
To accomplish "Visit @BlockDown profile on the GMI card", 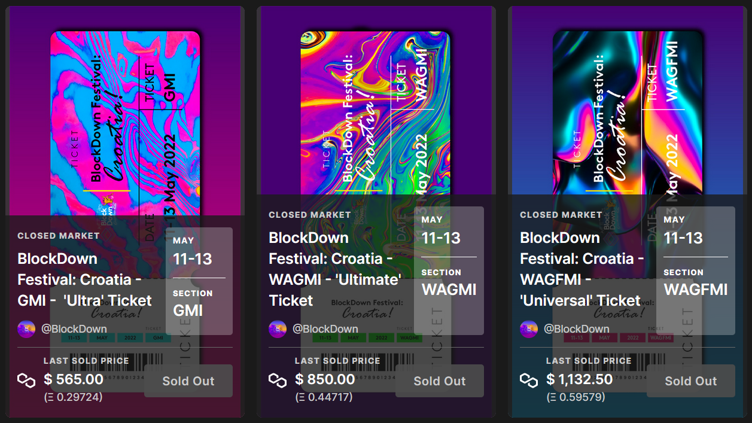I will (x=74, y=329).
